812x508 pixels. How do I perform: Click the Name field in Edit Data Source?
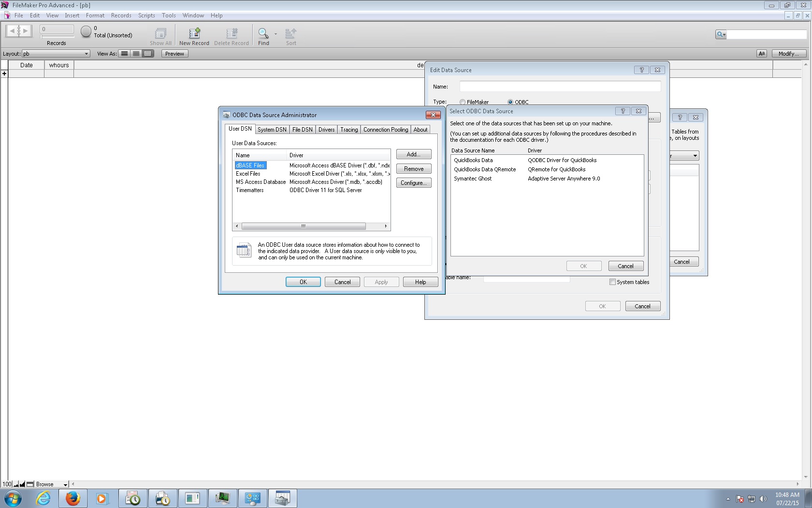pos(560,87)
